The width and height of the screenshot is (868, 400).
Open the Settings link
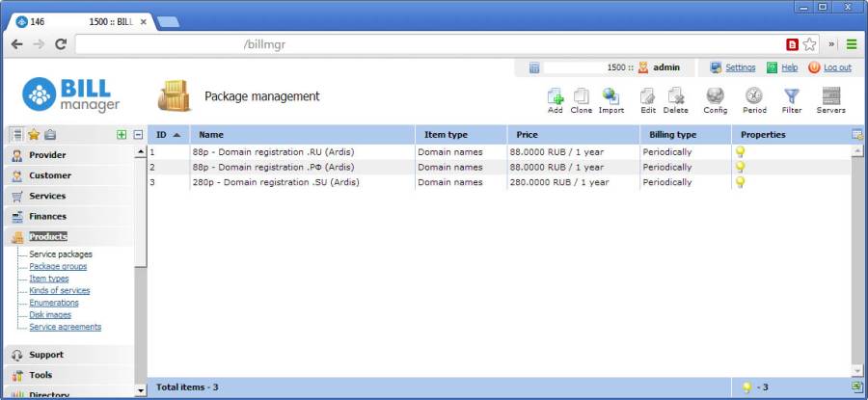point(740,67)
